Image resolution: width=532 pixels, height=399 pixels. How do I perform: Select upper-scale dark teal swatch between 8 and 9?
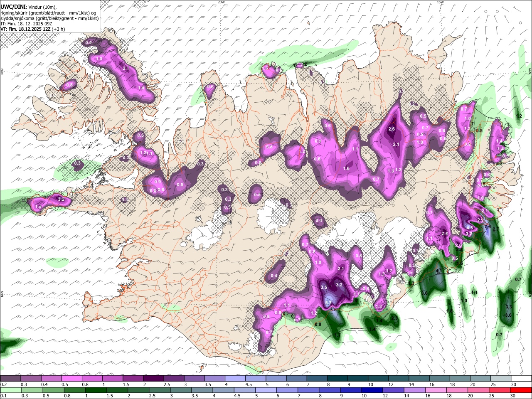337,379
